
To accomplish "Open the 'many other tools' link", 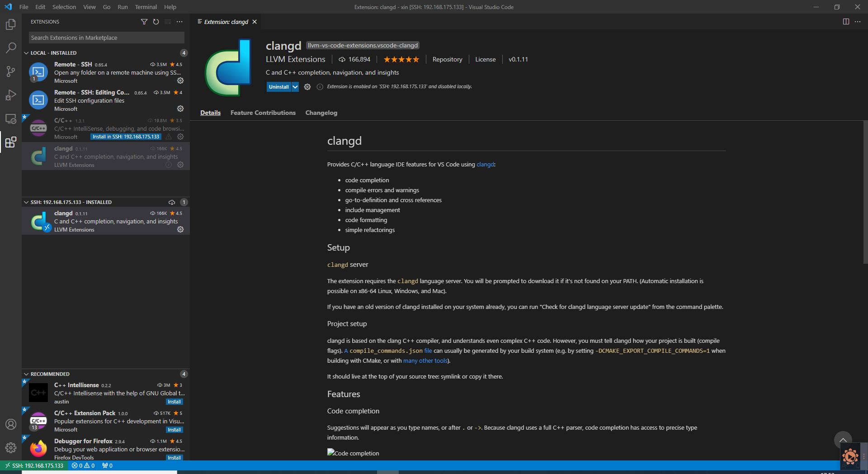I will click(425, 360).
